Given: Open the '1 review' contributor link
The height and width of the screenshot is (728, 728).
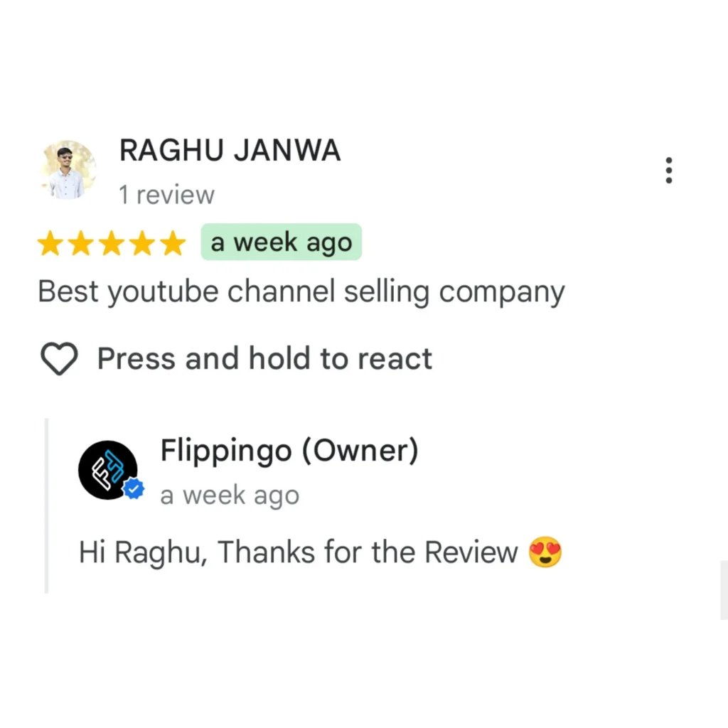Looking at the screenshot, I should (166, 195).
